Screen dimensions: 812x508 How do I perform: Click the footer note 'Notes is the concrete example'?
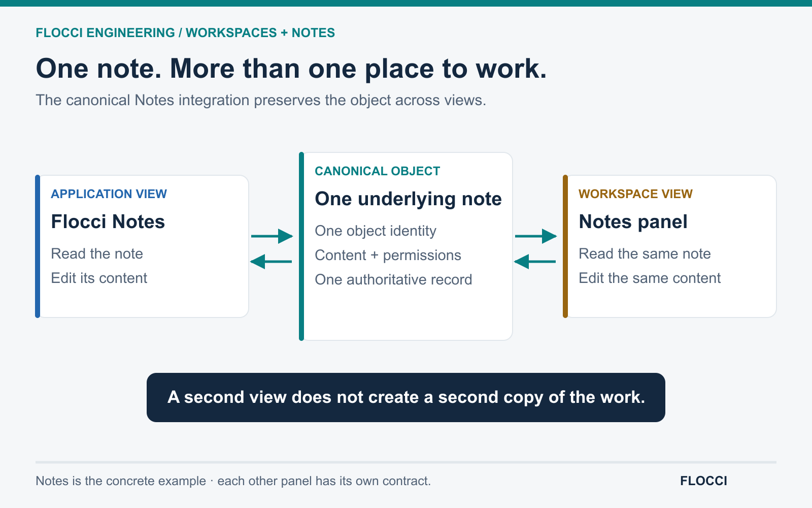tap(233, 481)
